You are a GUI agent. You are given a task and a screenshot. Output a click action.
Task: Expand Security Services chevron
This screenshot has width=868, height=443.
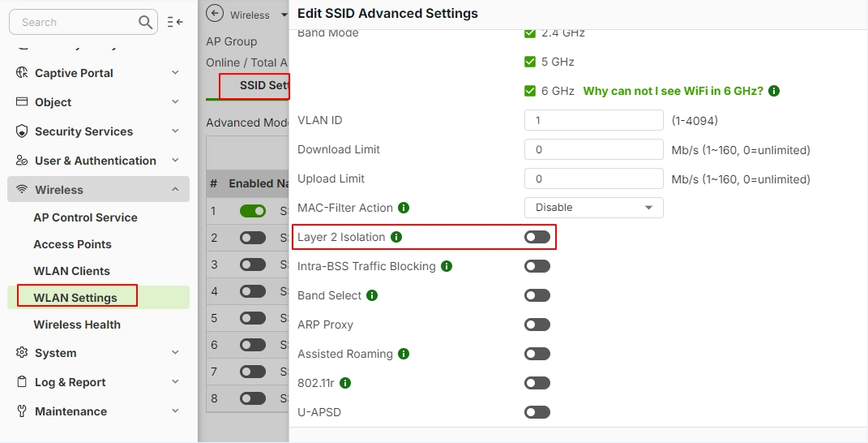pos(175,131)
